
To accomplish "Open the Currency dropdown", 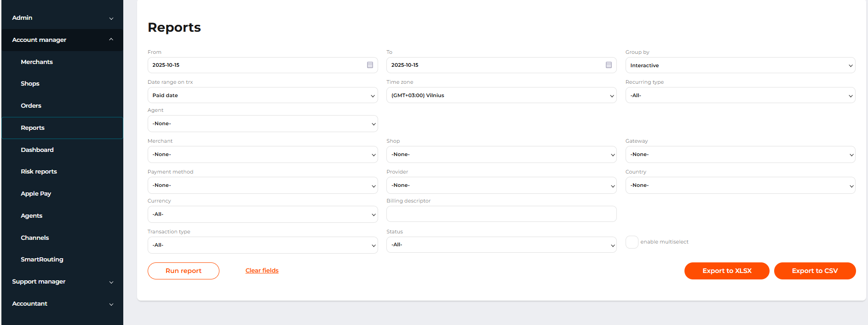I will pyautogui.click(x=262, y=215).
